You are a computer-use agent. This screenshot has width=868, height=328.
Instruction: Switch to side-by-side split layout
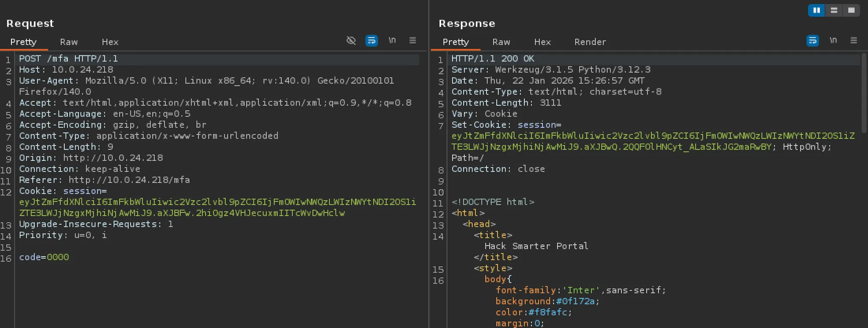(x=816, y=10)
